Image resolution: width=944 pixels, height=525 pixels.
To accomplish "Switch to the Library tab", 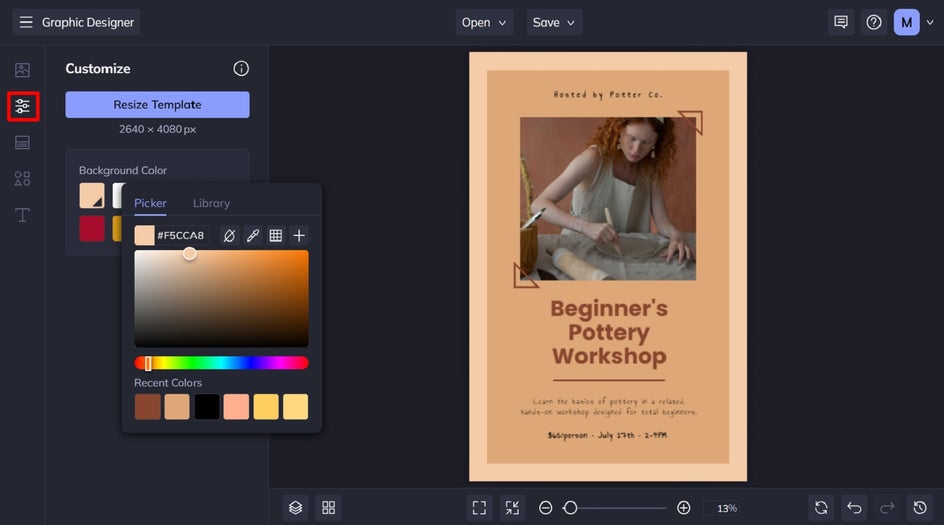I will click(211, 203).
